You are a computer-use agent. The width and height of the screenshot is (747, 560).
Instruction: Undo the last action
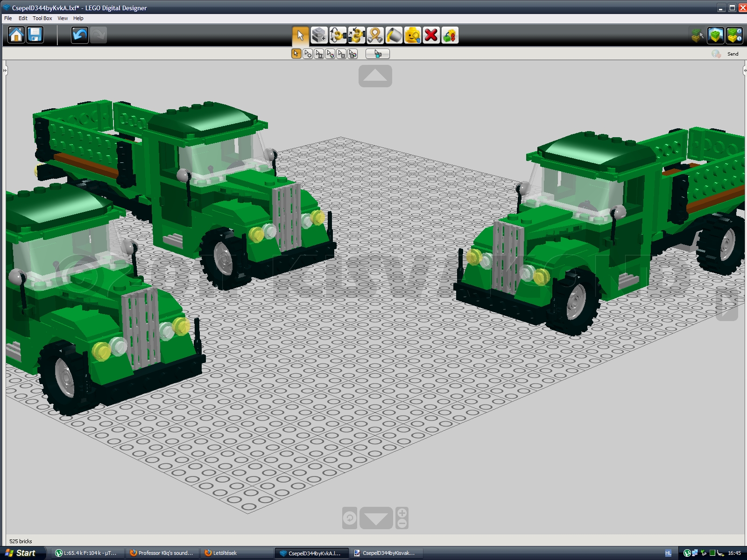80,35
